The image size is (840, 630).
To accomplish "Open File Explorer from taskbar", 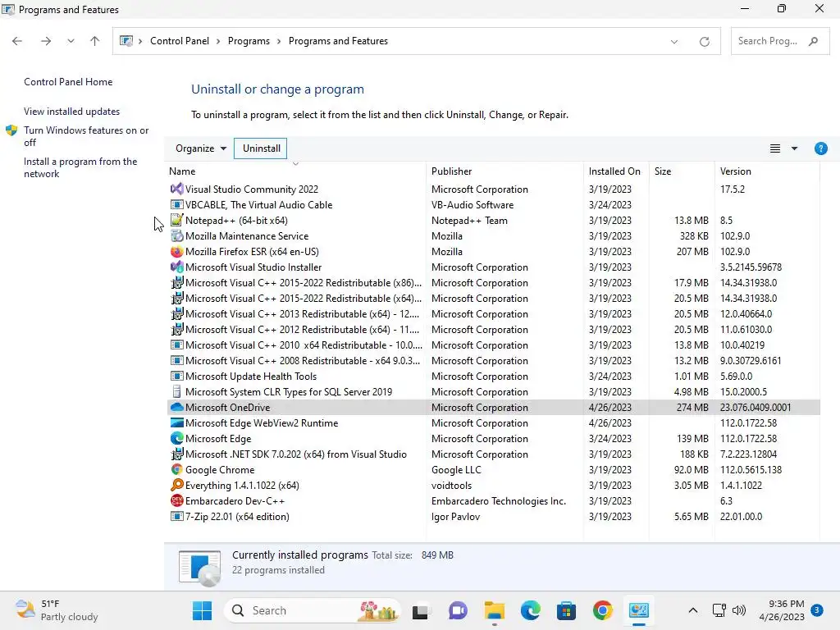I will point(495,610).
